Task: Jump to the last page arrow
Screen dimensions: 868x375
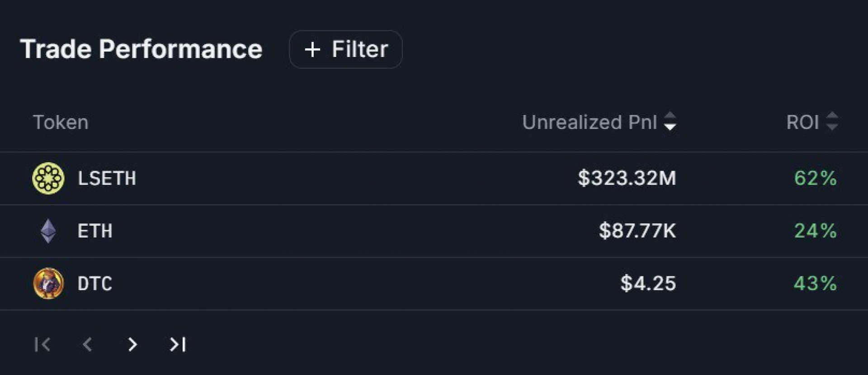Action: click(178, 345)
